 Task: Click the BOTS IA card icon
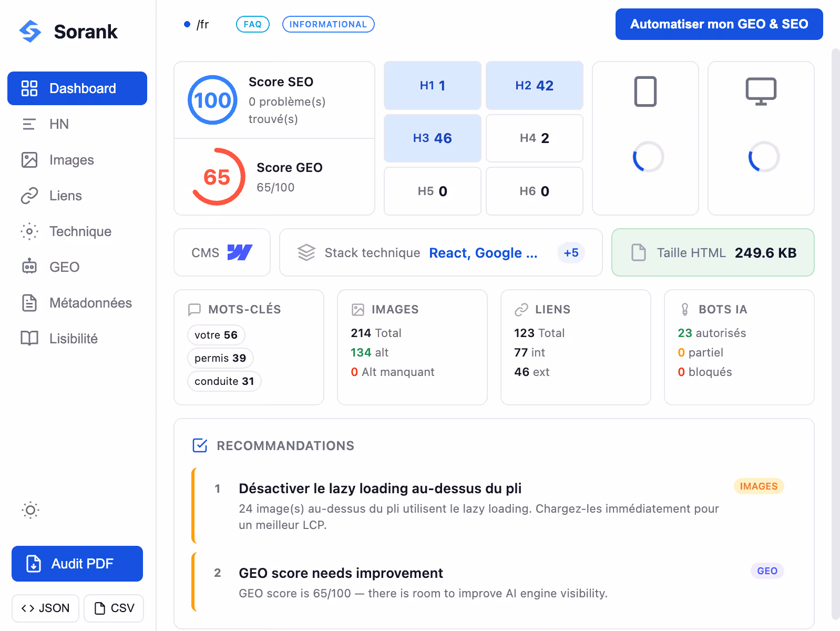pos(685,310)
